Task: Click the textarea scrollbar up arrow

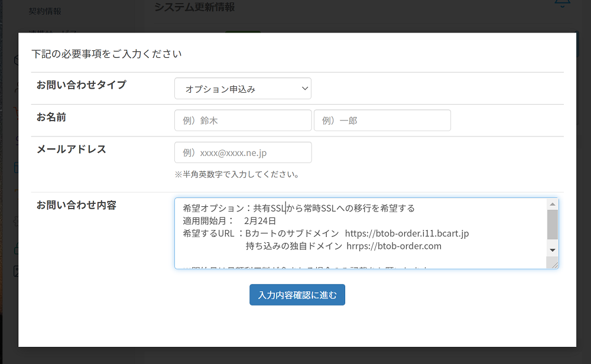Action: [x=553, y=204]
